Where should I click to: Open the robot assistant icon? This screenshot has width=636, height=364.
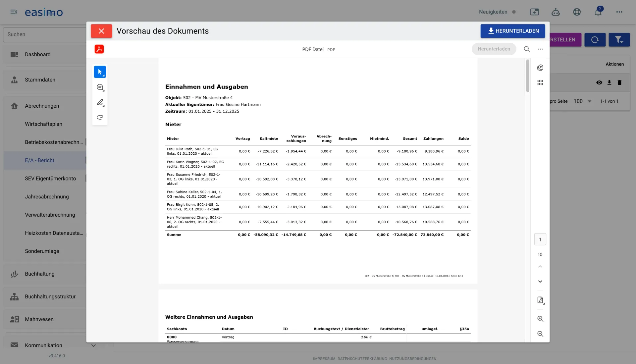pyautogui.click(x=556, y=12)
